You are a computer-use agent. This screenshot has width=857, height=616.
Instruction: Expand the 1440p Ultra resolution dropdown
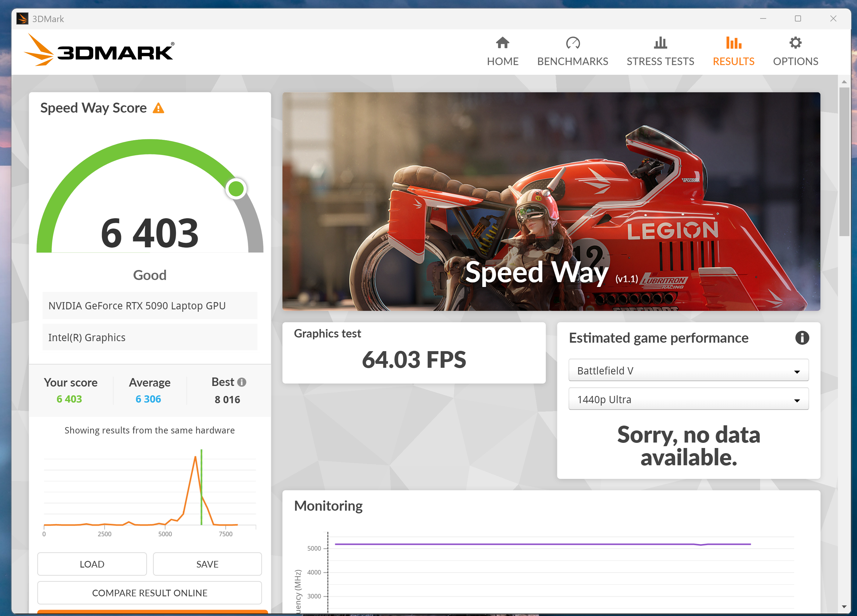coord(688,399)
